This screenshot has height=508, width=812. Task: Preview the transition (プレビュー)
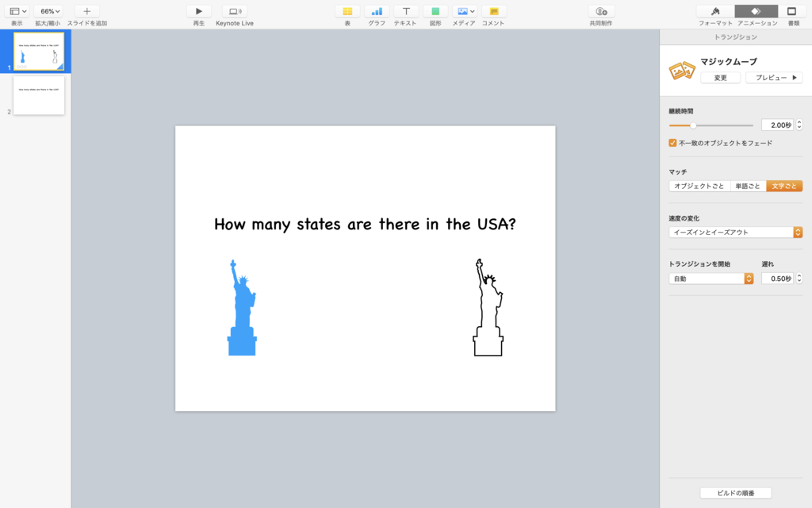[774, 78]
